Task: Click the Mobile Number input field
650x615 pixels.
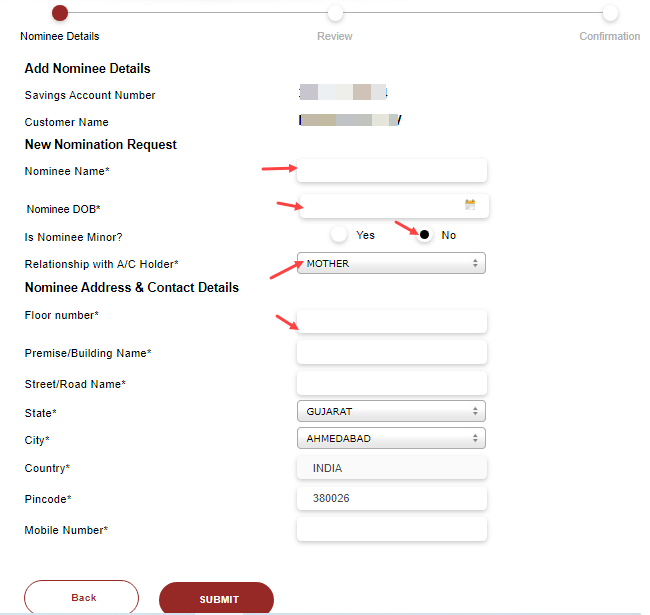Action: coord(392,529)
